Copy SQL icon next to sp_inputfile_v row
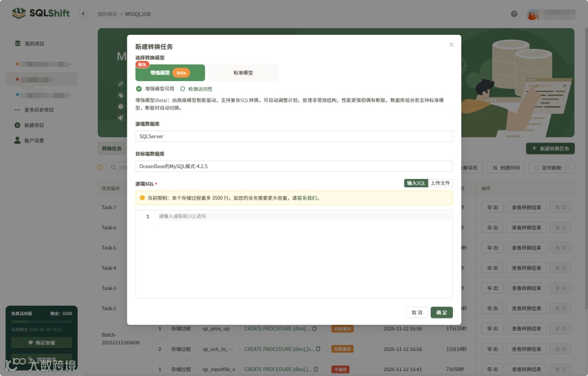Screen dimensions: 588x376 click(x=315, y=369)
